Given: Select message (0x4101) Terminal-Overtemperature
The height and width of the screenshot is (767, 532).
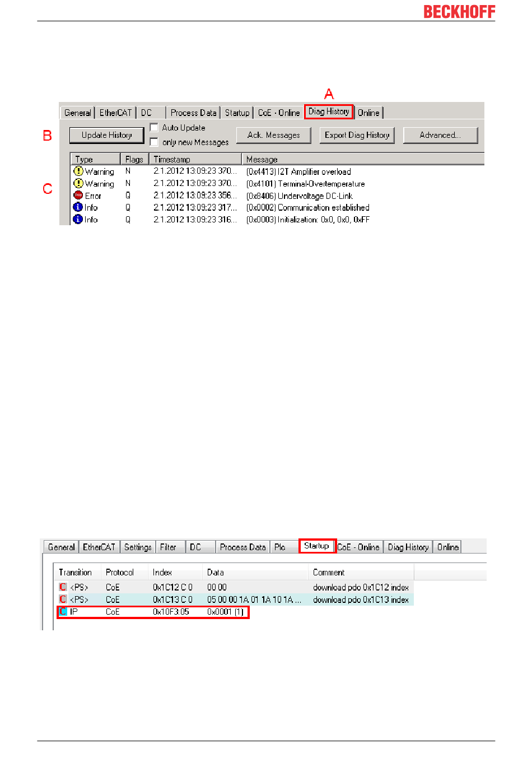Looking at the screenshot, I should [x=305, y=184].
